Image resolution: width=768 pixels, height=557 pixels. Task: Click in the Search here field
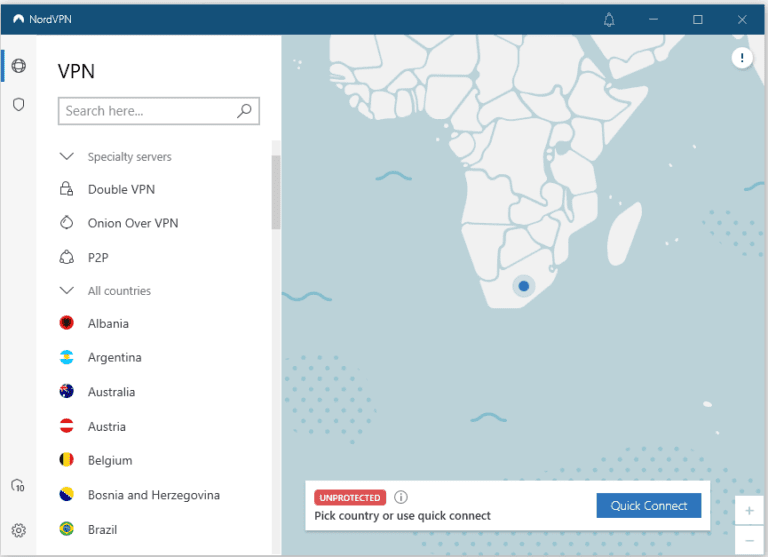coord(148,111)
